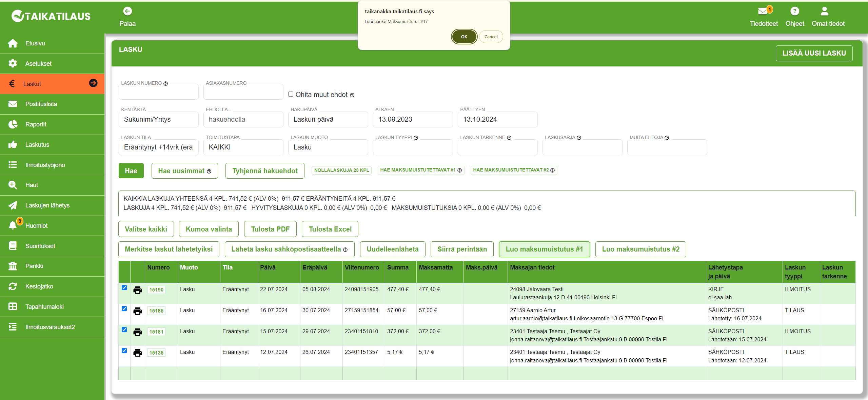
Task: Open the Laskusarja dropdown
Action: (x=582, y=147)
